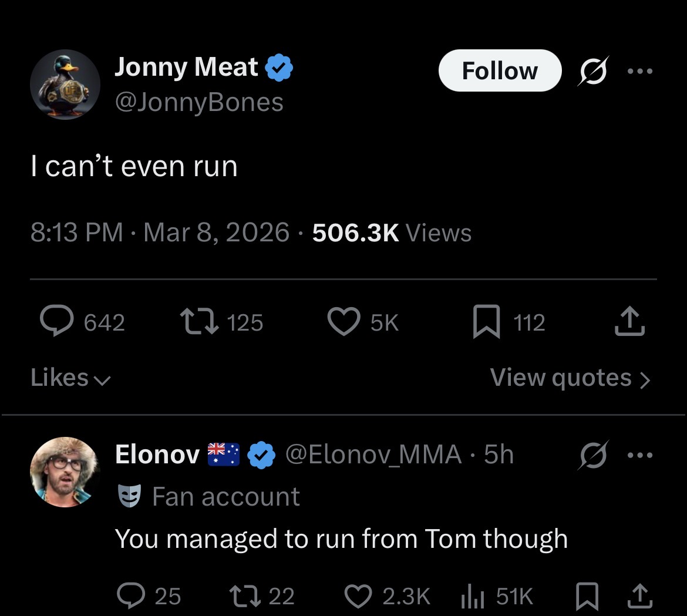The image size is (687, 616).
Task: Bookmark Elonov's reply
Action: tap(586, 597)
